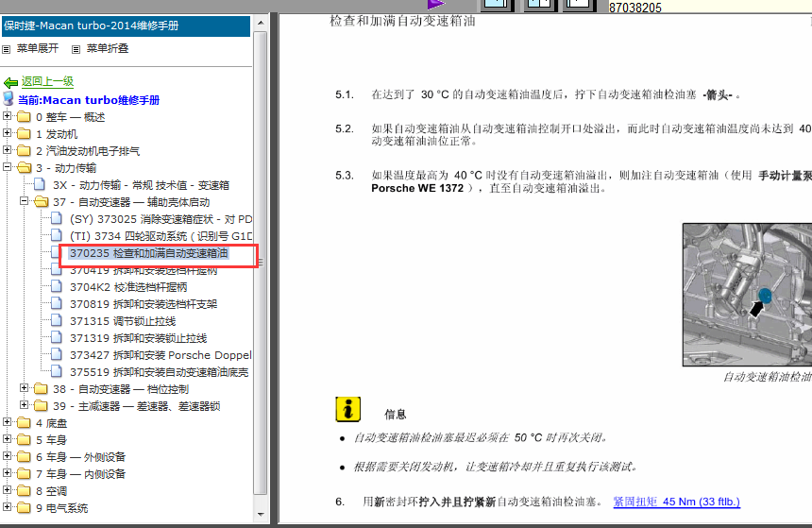Click folder icon for 9 电气系统
This screenshot has width=812, height=528.
click(x=24, y=508)
